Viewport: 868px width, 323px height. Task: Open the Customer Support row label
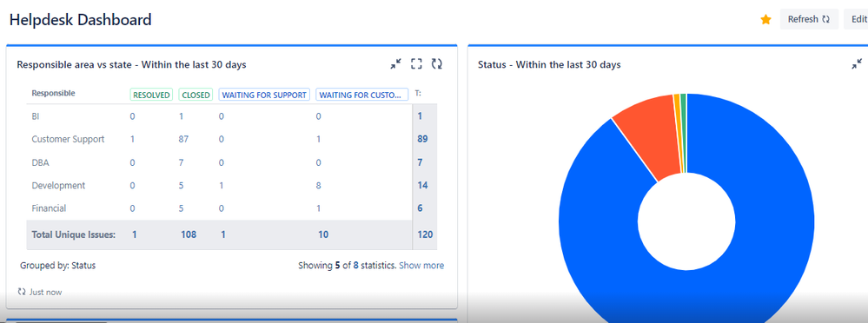click(x=68, y=140)
